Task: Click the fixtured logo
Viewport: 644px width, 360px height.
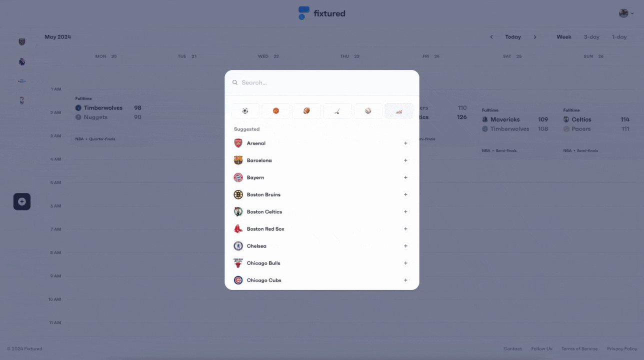Action: tap(322, 13)
